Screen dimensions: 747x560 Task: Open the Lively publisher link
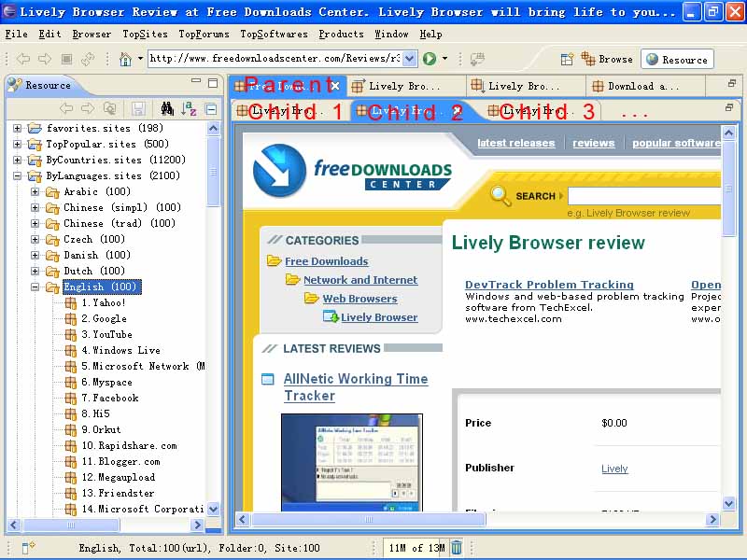click(614, 469)
